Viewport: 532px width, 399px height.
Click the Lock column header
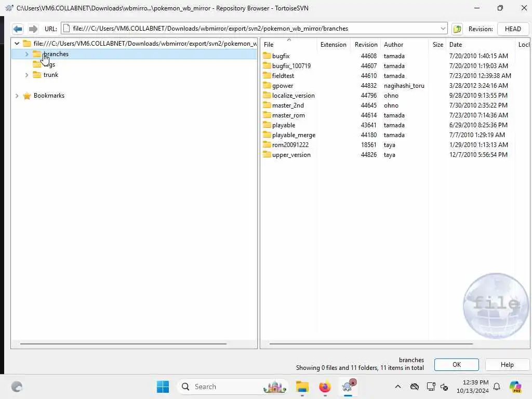click(524, 45)
